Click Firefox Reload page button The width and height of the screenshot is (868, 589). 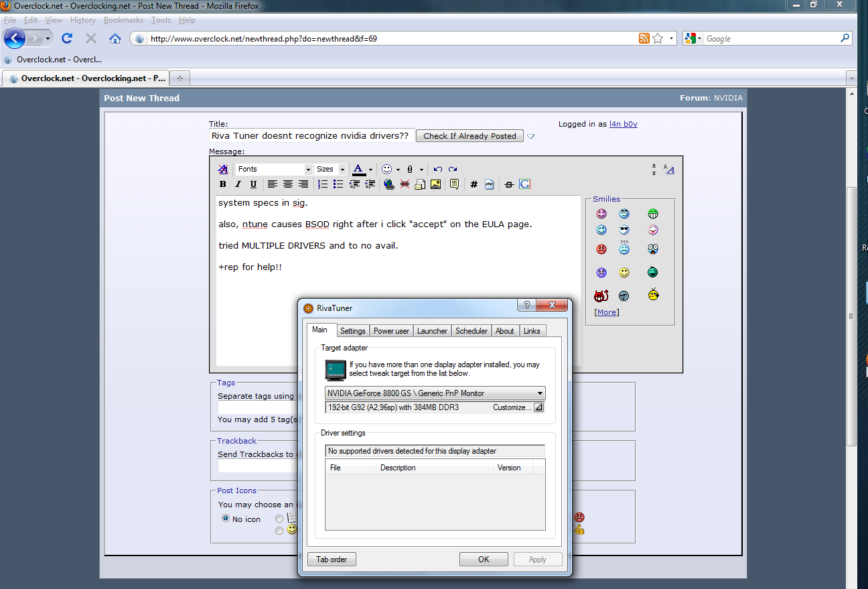pos(66,38)
